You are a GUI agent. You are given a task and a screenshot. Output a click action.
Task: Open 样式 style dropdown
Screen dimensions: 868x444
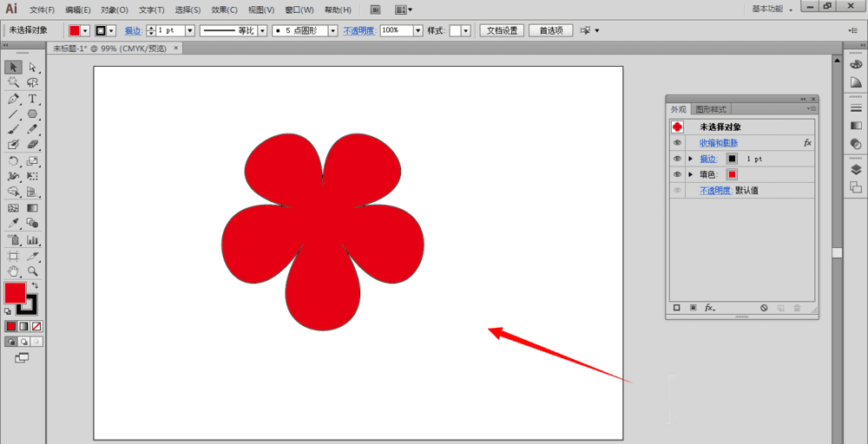tap(466, 30)
